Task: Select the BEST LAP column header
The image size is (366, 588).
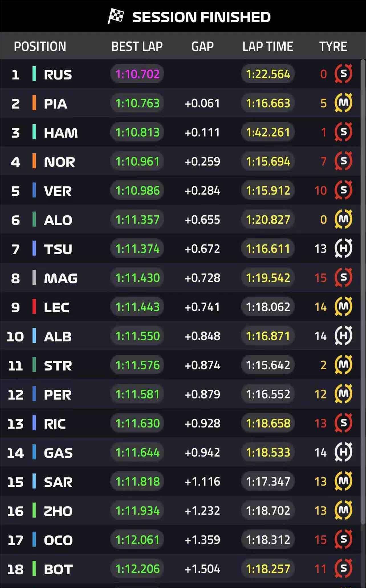Action: [x=137, y=46]
